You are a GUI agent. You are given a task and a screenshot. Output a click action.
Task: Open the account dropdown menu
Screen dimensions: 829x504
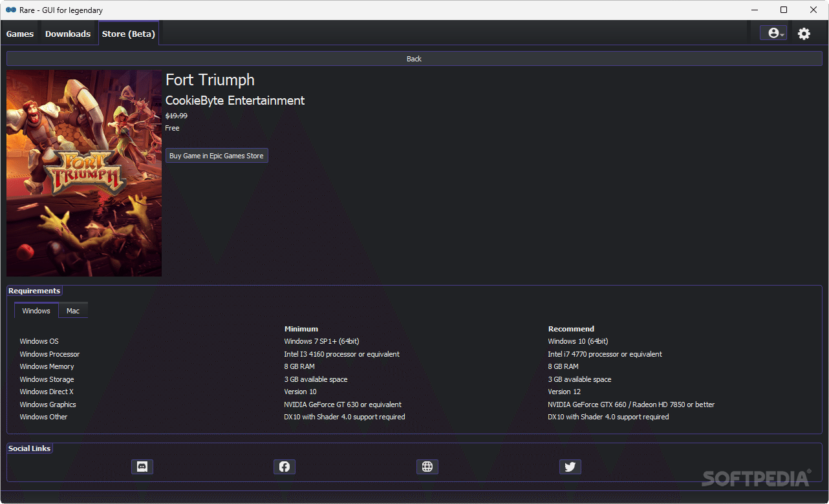point(773,34)
